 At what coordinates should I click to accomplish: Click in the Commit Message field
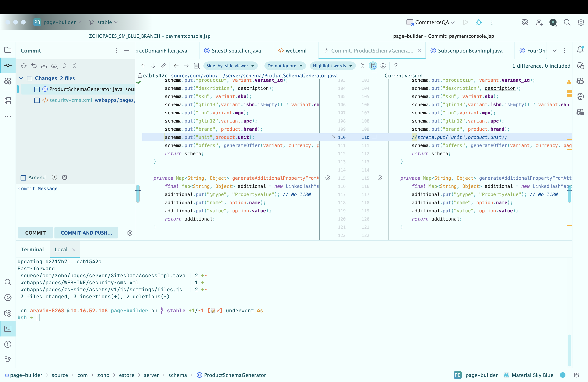(x=74, y=203)
